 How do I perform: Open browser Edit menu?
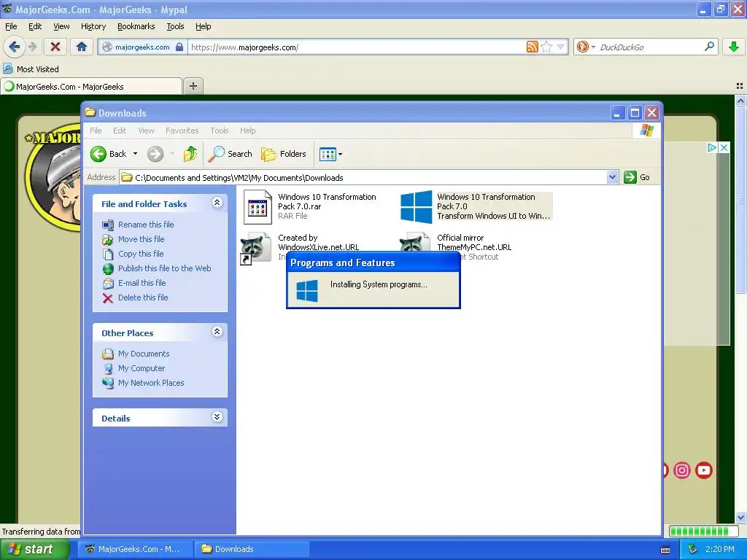[x=35, y=26]
